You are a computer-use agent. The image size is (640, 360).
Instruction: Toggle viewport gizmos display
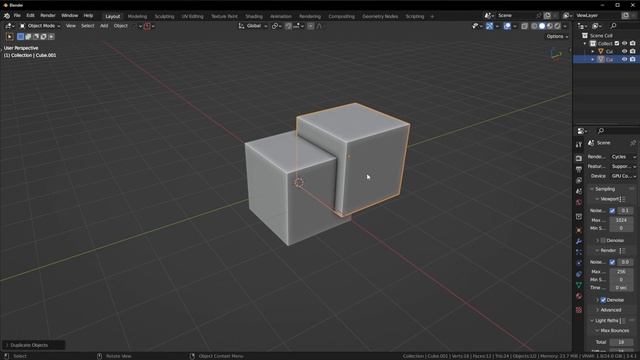[x=489, y=26]
